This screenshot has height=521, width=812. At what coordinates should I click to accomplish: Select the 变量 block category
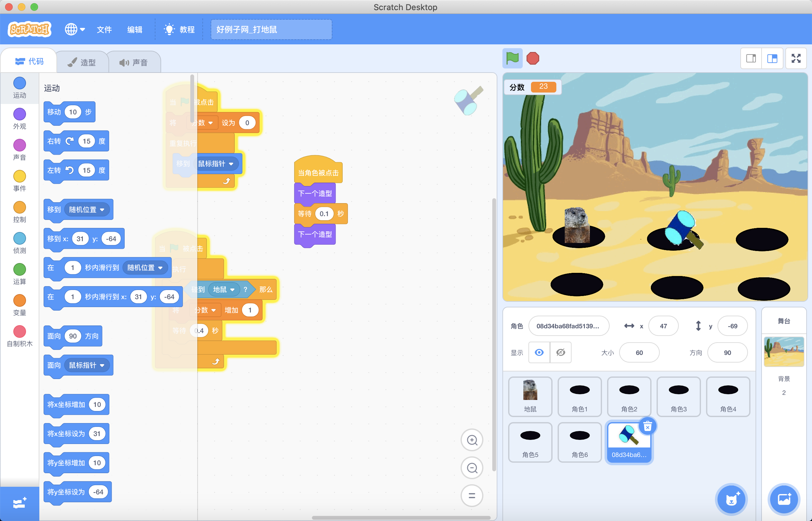point(19,305)
